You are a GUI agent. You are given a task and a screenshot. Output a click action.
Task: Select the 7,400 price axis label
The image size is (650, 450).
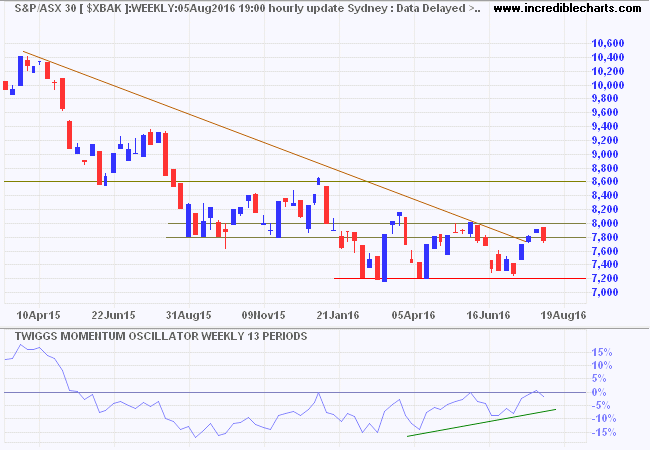click(x=607, y=264)
